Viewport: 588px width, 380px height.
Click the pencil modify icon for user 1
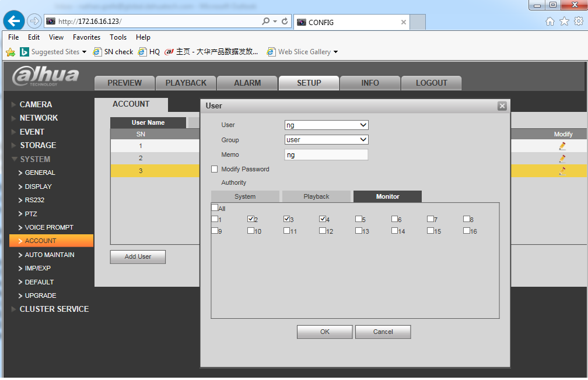point(562,146)
